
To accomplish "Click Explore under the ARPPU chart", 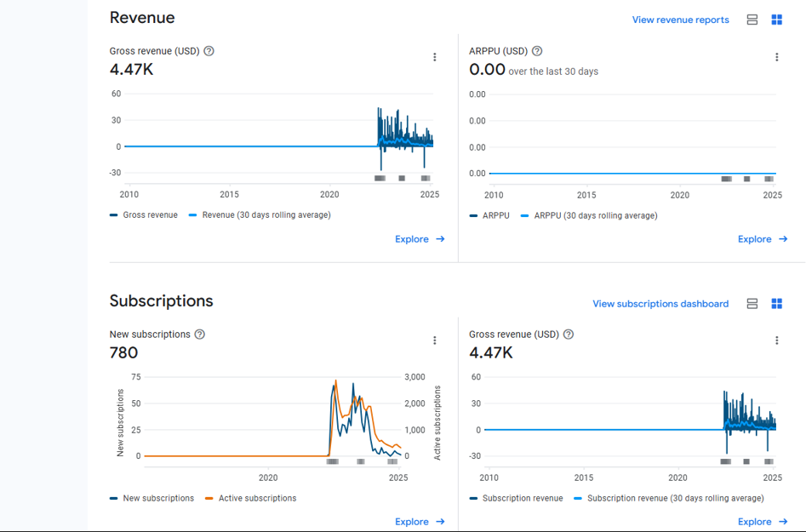I will click(762, 239).
